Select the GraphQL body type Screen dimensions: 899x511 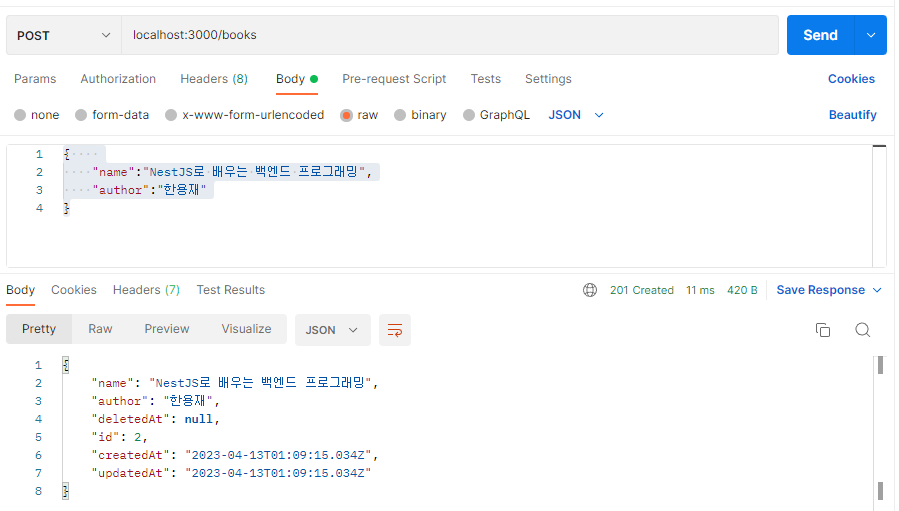(497, 115)
